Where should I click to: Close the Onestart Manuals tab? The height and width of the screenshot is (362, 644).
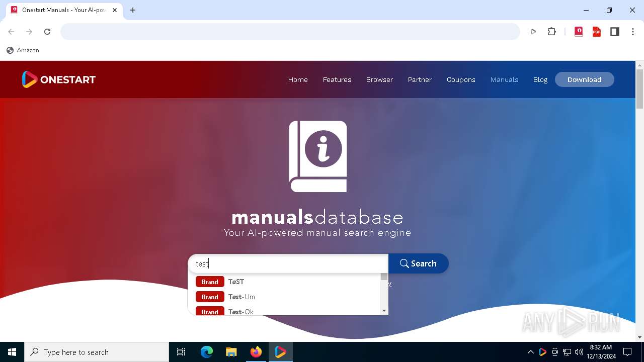pos(115,10)
